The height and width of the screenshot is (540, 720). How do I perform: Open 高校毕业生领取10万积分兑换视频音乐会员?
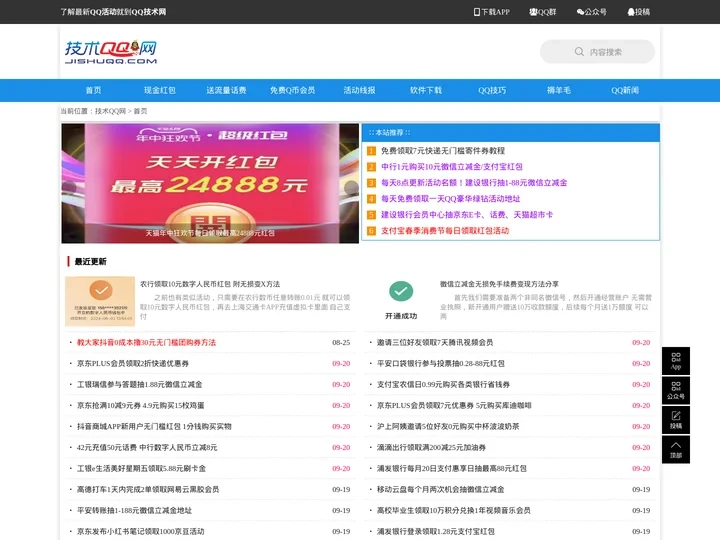[x=454, y=511]
